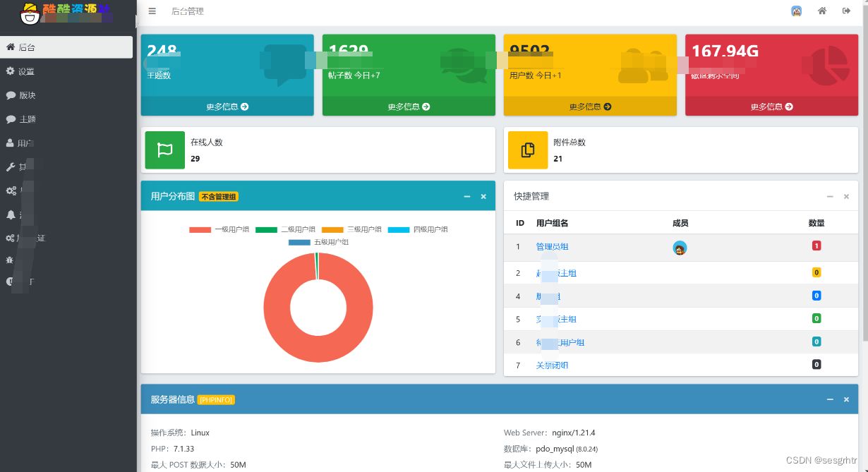Toggle the 五级用户组 legend entry
This screenshot has height=472, width=868.
click(318, 242)
